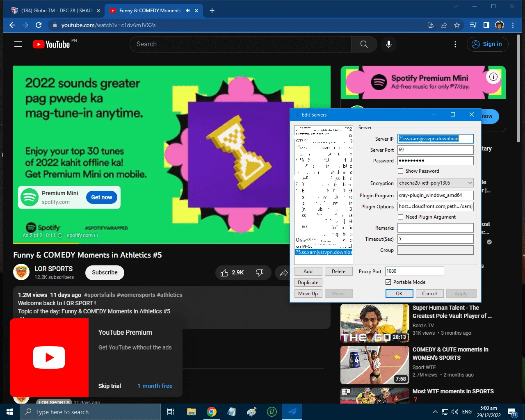Click into the Server Port field

coord(436,150)
